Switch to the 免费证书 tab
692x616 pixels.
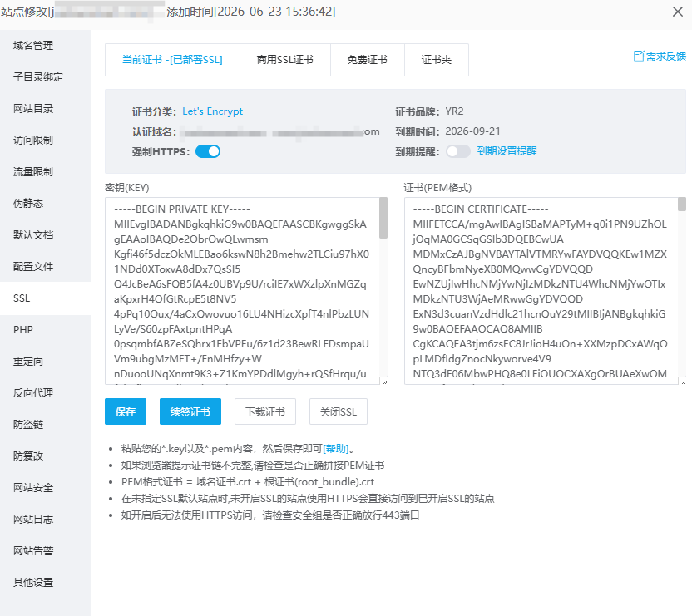[x=367, y=60]
